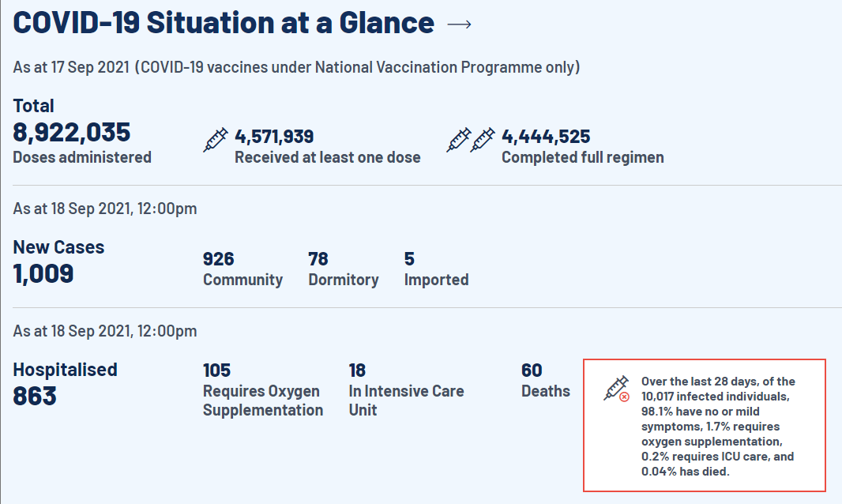
Task: Click the "Completed full regimen" label
Action: pos(582,157)
